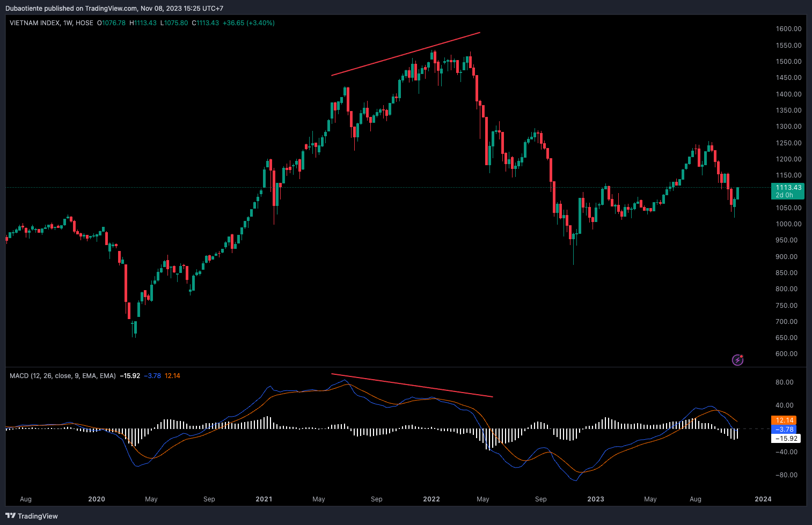Select the red trendline above price candles
The height and width of the screenshot is (525, 812).
click(x=405, y=54)
